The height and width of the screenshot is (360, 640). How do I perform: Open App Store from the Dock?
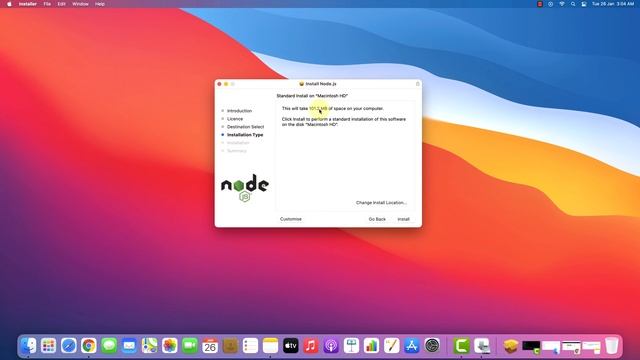tap(412, 346)
